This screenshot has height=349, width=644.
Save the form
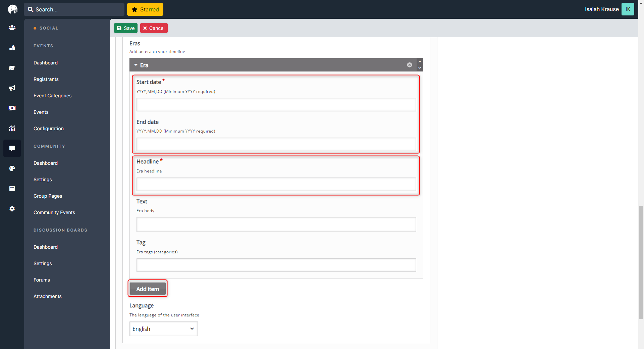126,28
